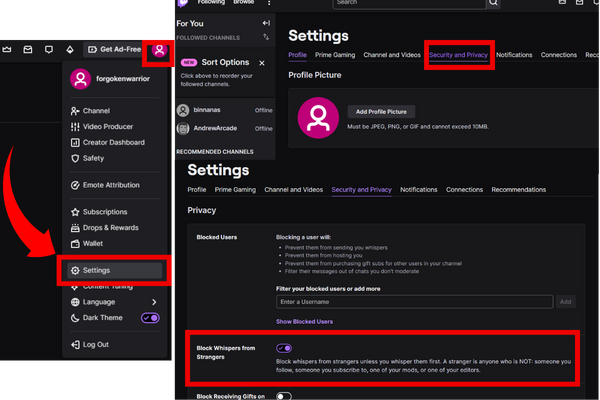600x400 pixels.
Task: Expand the Language submenu
Action: click(x=114, y=302)
